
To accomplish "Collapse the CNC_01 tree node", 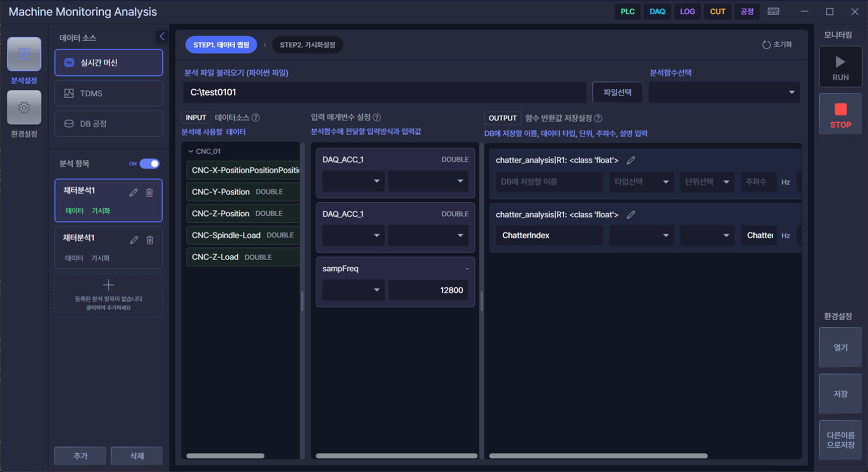I will 191,151.
